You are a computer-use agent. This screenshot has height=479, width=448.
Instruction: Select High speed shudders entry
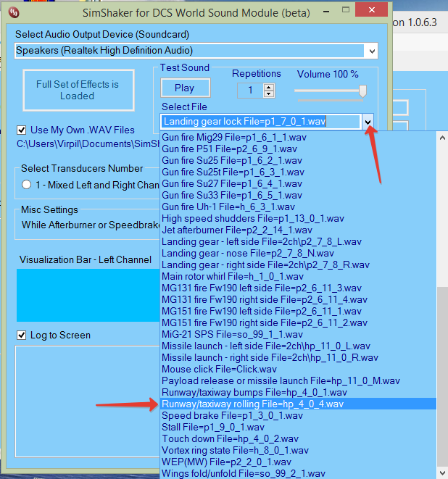pos(298,219)
